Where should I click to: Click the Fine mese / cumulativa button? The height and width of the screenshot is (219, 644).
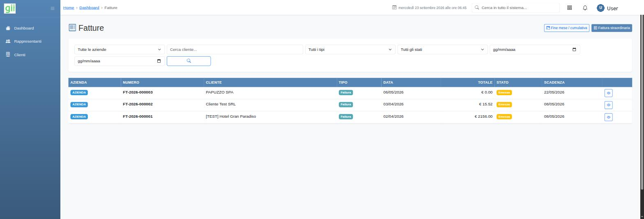[566, 28]
